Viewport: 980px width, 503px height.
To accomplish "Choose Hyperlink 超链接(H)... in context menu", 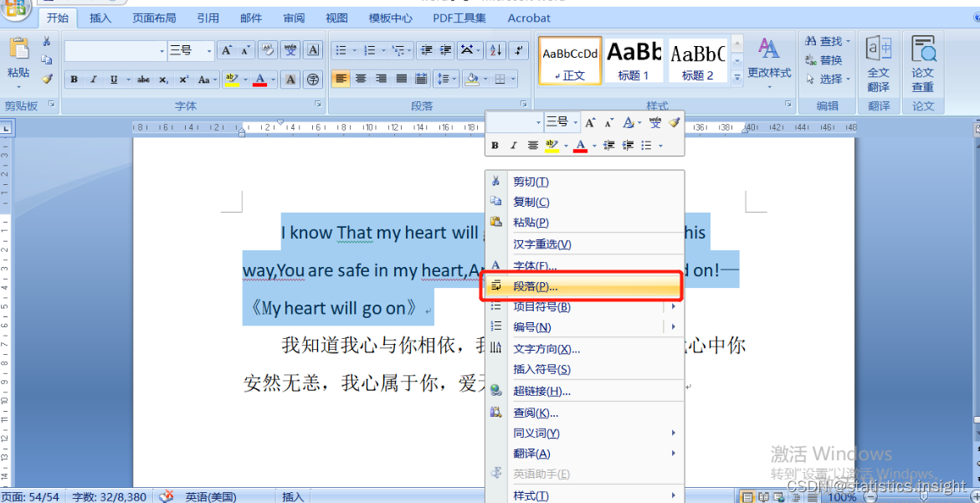I will point(585,391).
